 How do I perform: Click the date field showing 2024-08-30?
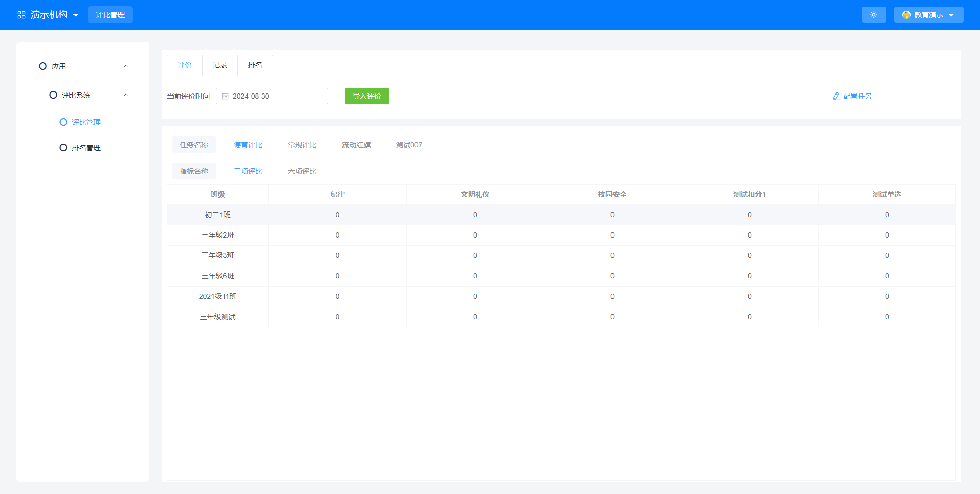pos(272,96)
